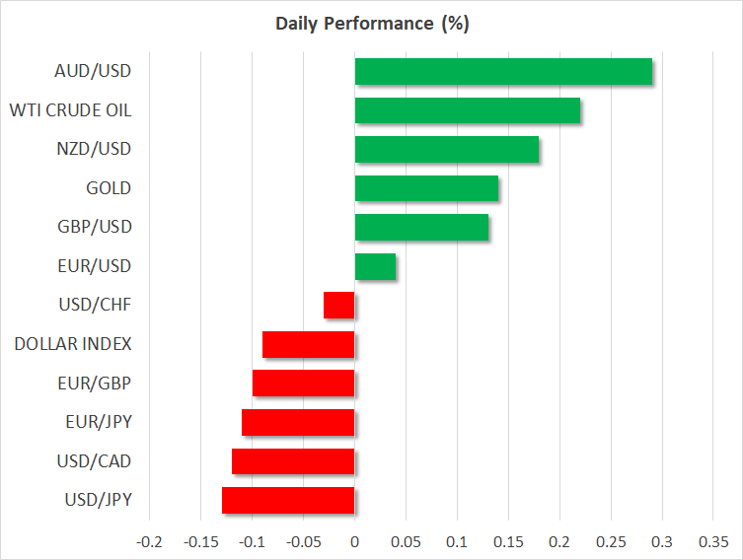Select the DOLLAR INDEX red bar
This screenshot has height=560, width=743.
coord(309,345)
